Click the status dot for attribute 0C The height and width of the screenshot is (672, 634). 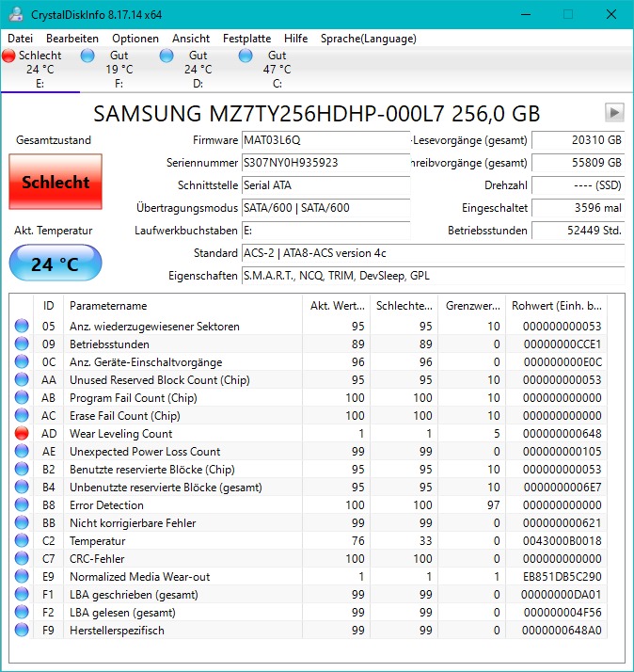pos(22,361)
